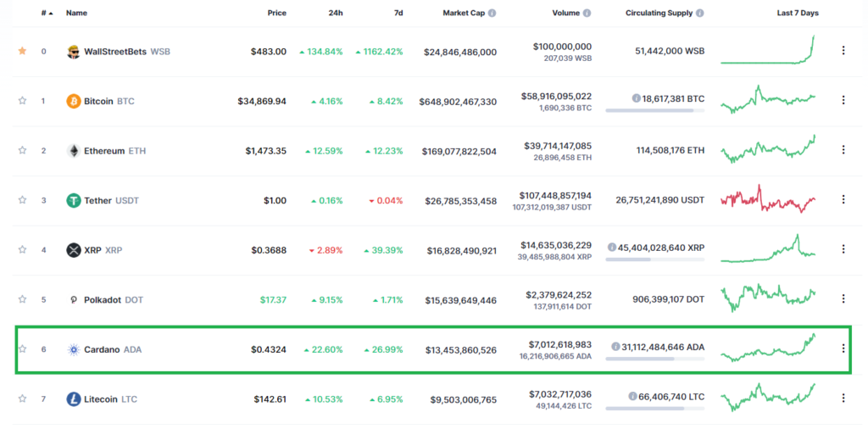Image resolution: width=868 pixels, height=429 pixels.
Task: Open the WallStreetBets WSB coin page
Action: [127, 52]
